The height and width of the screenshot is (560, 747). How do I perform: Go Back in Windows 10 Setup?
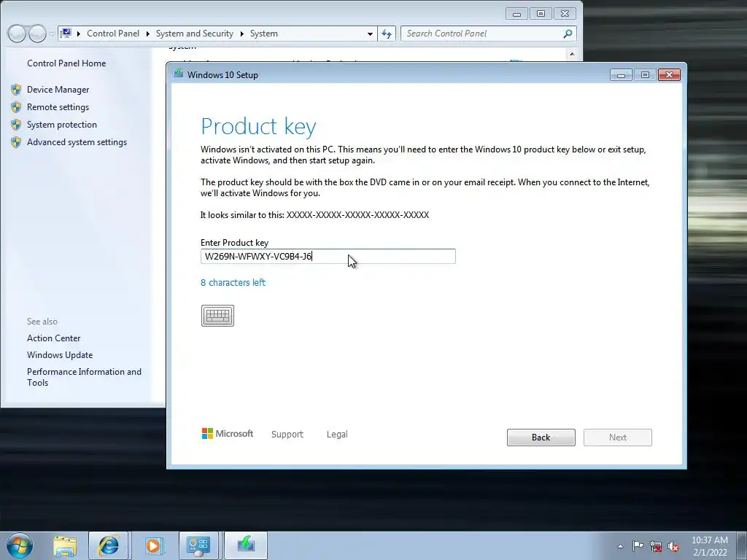[x=541, y=437]
